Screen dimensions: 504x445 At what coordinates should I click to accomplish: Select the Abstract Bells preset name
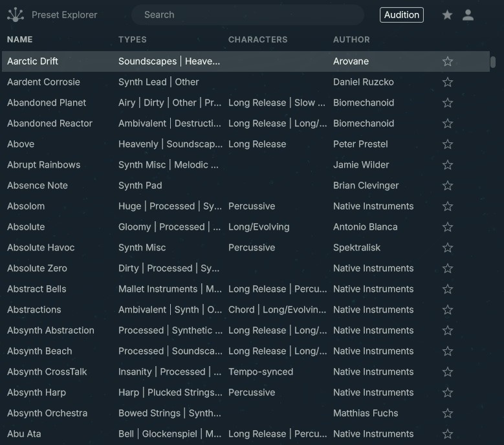37,289
